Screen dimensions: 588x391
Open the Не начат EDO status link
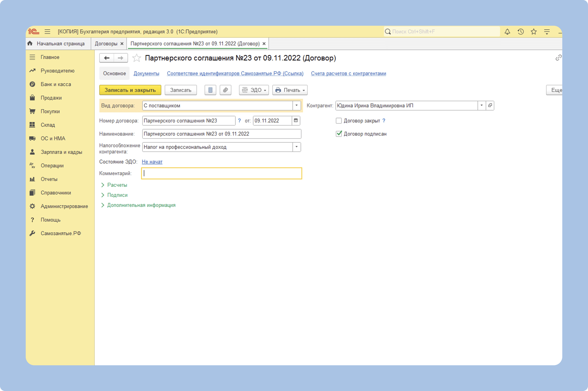coord(152,162)
